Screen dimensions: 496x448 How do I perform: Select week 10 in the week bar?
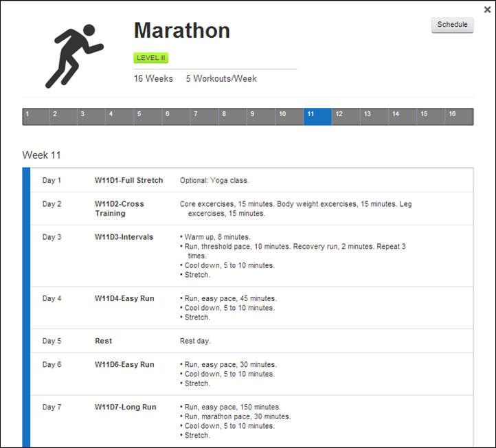pyautogui.click(x=289, y=117)
